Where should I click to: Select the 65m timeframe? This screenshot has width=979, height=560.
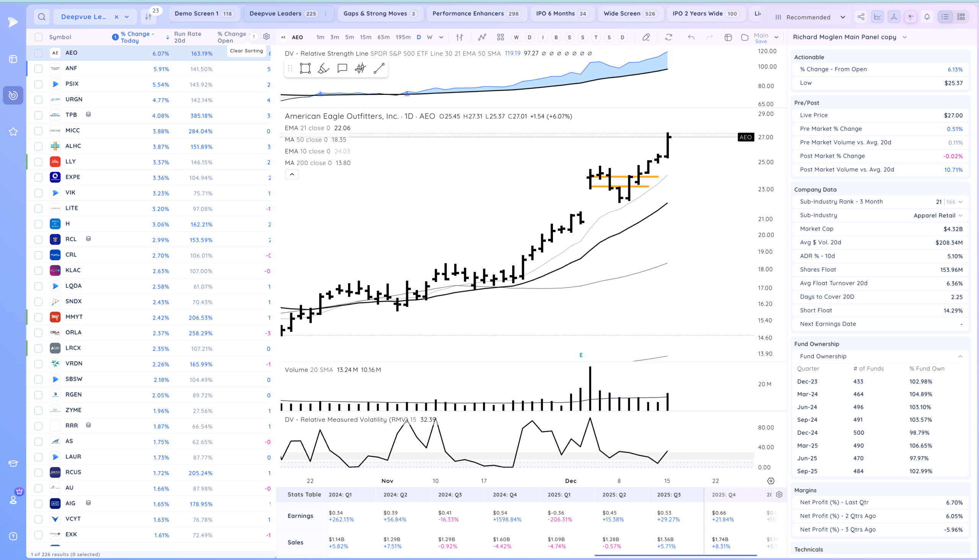(x=383, y=37)
